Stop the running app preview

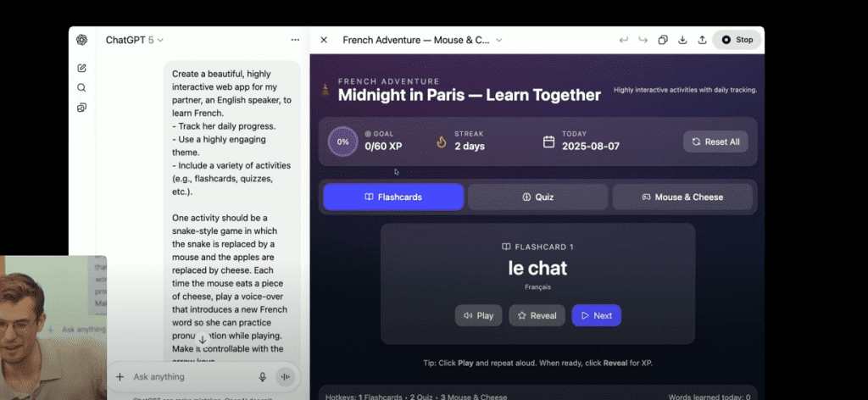[x=737, y=40]
